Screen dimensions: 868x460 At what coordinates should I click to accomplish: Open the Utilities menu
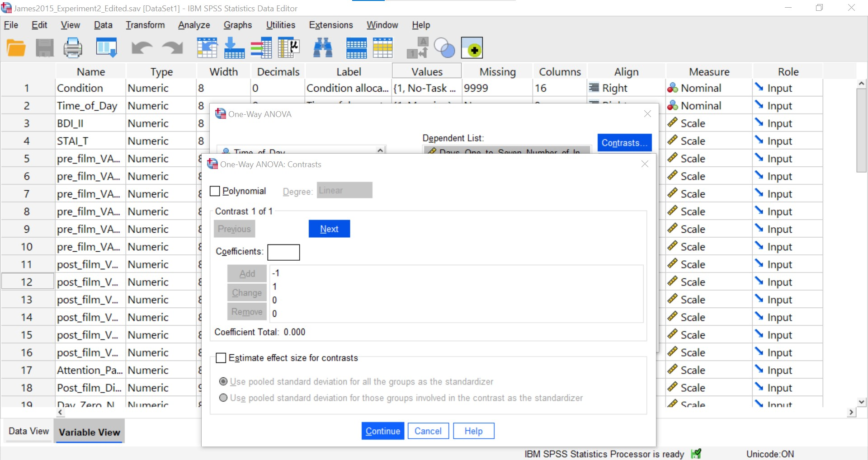click(x=281, y=25)
